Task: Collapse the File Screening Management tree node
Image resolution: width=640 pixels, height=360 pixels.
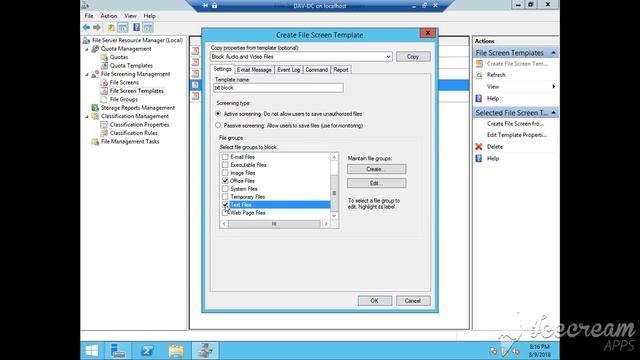Action: click(87, 74)
